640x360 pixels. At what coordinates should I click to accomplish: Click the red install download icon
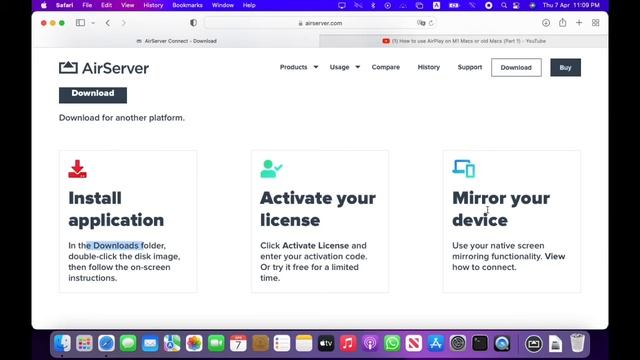click(x=78, y=169)
